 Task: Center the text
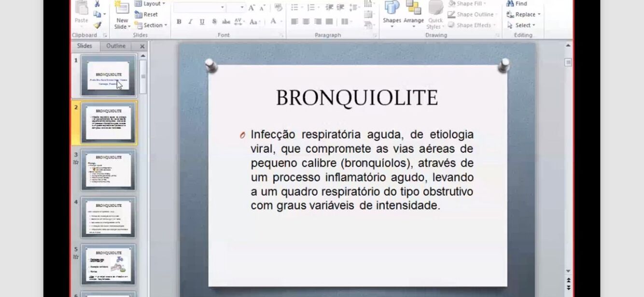(x=306, y=22)
